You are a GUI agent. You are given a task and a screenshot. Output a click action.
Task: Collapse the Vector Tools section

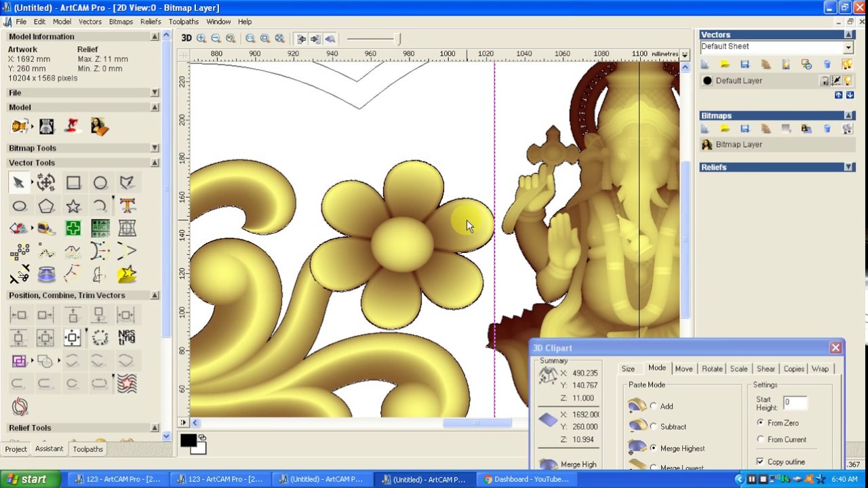[x=155, y=163]
